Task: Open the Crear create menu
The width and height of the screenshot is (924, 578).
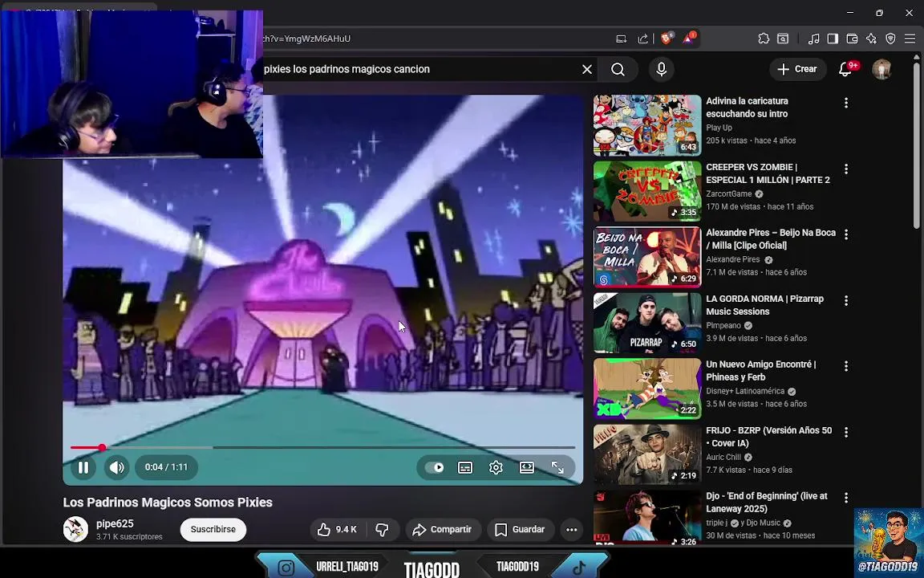Action: click(796, 70)
